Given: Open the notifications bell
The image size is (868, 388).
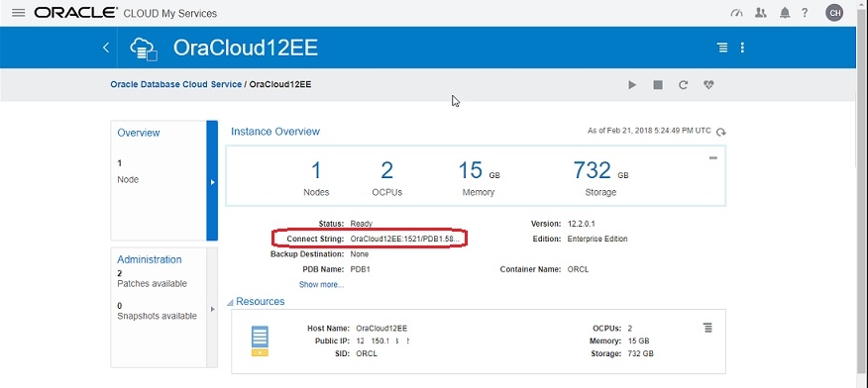Looking at the screenshot, I should 785,13.
